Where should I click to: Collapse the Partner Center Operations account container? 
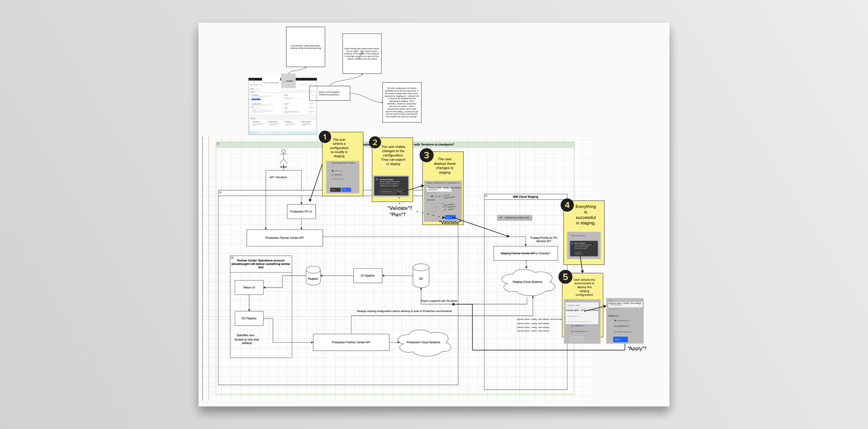click(x=232, y=258)
